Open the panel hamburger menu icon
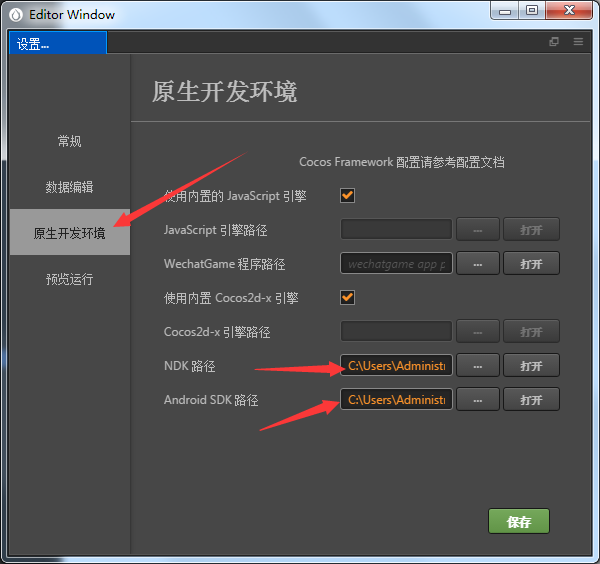The width and height of the screenshot is (600, 564). click(578, 41)
